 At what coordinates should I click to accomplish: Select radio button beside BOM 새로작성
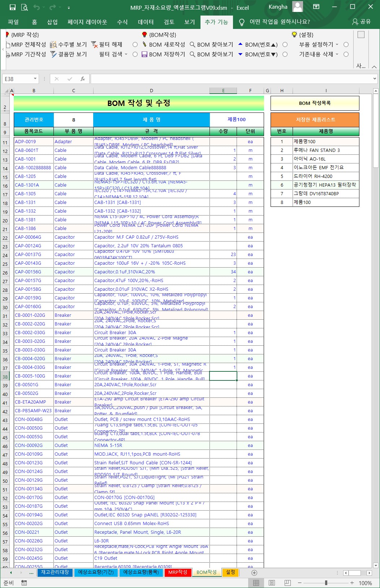click(135, 44)
